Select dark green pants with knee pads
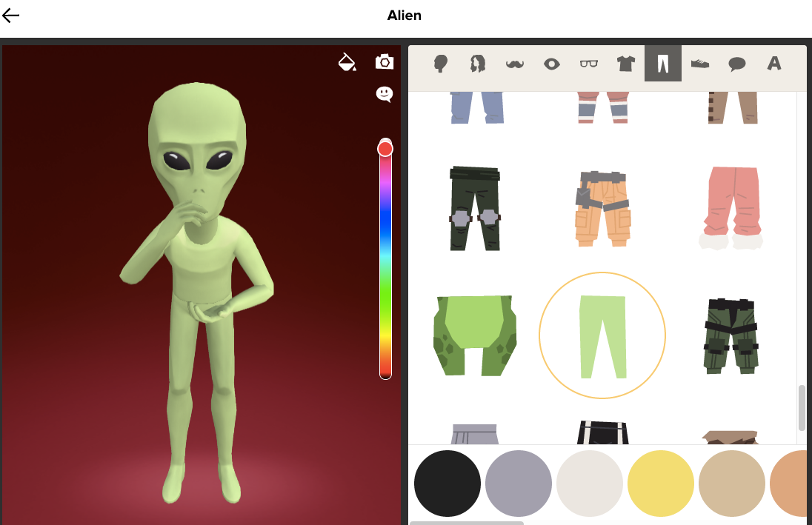 coord(475,208)
